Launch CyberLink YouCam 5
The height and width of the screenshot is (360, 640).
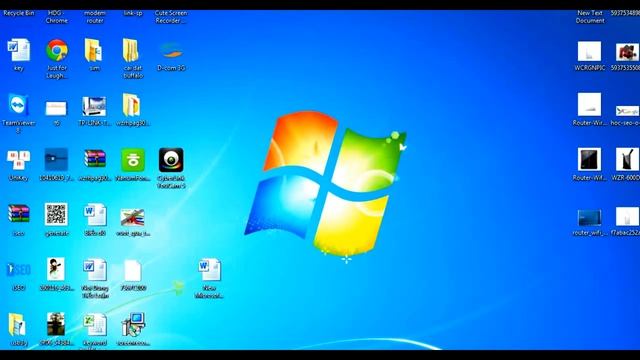pyautogui.click(x=171, y=160)
